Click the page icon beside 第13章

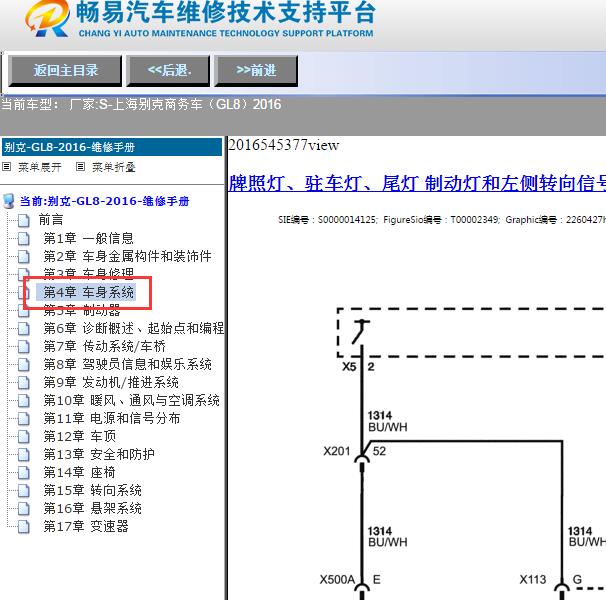coord(24,455)
